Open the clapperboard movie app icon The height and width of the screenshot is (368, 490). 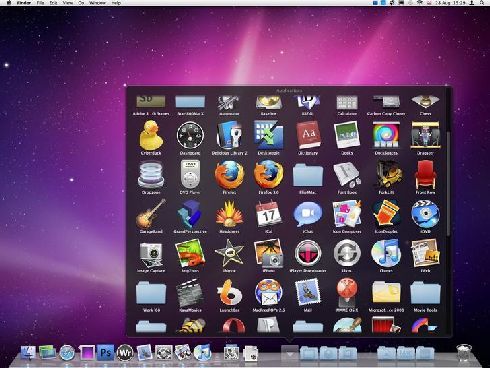tap(190, 292)
